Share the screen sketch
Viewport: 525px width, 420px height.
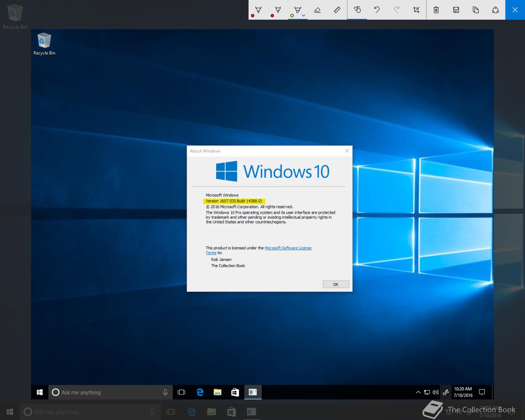tap(495, 10)
